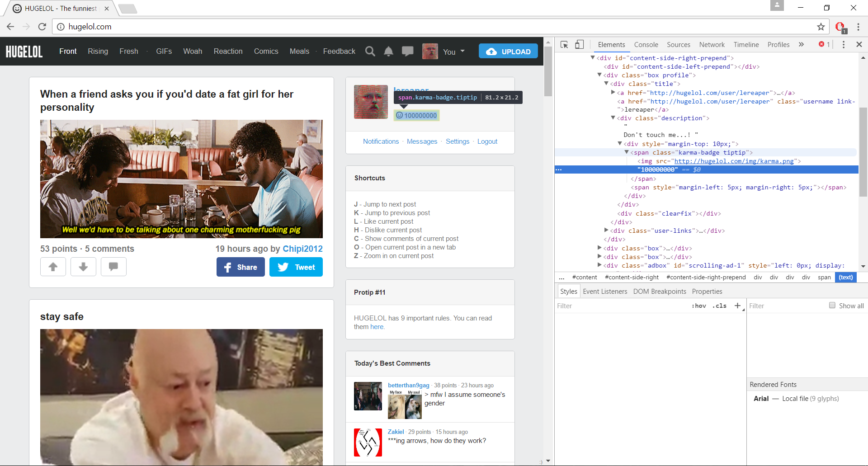Go to the GIFs section
Viewport: 868px width, 466px height.
pyautogui.click(x=164, y=52)
